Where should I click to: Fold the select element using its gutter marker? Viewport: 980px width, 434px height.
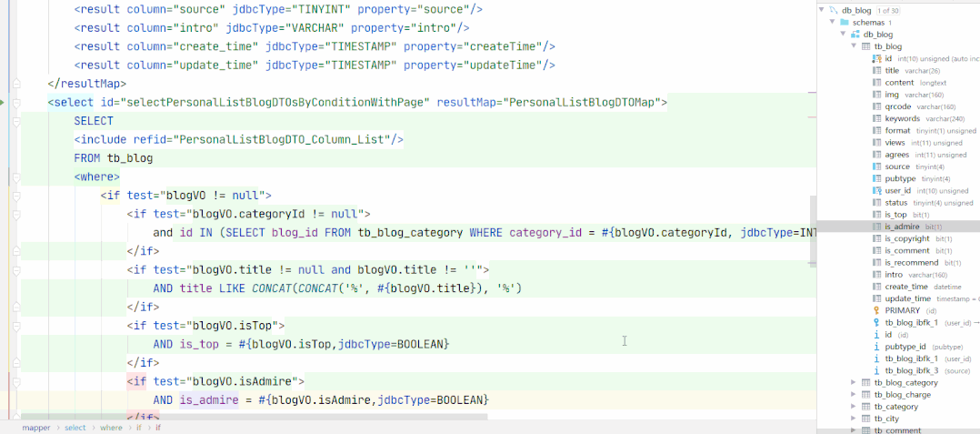[x=16, y=103]
